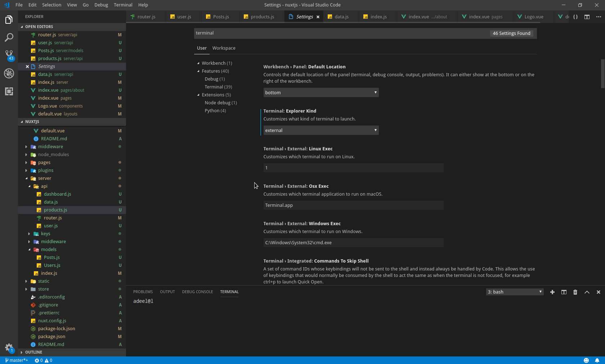Switch to the Debug Console tab

[x=197, y=292]
